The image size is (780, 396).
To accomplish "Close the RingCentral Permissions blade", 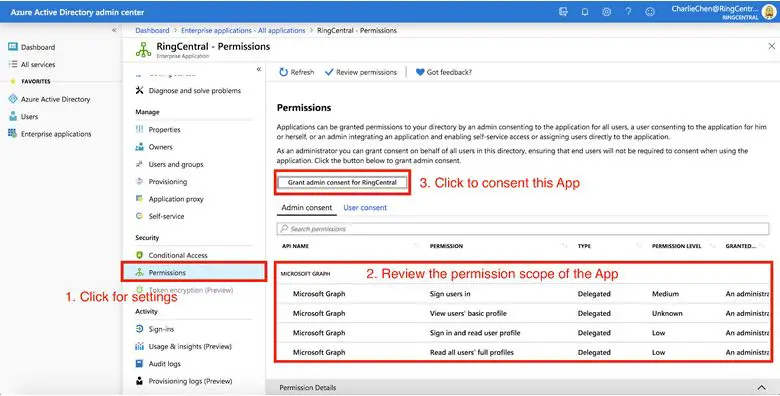I will pyautogui.click(x=772, y=46).
